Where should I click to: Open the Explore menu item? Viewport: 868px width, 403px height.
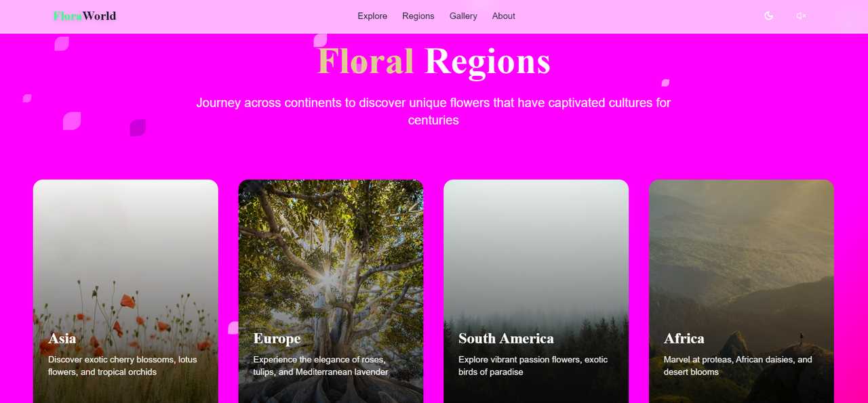[x=372, y=16]
